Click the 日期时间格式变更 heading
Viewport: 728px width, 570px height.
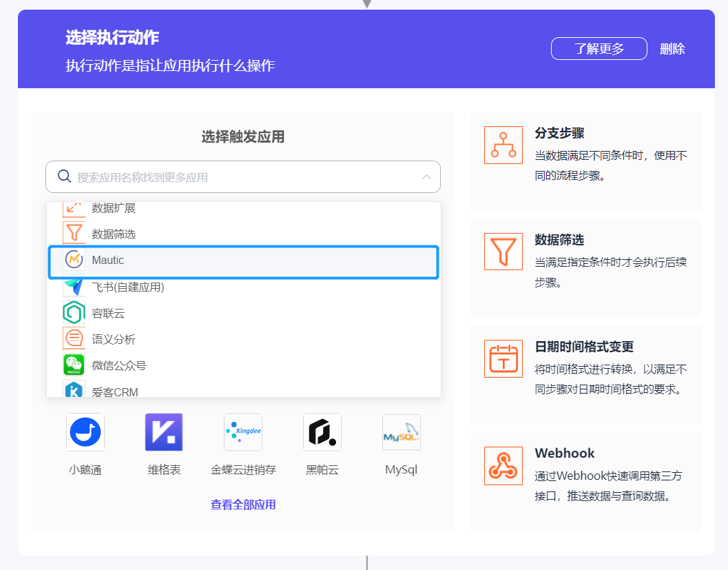click(584, 347)
